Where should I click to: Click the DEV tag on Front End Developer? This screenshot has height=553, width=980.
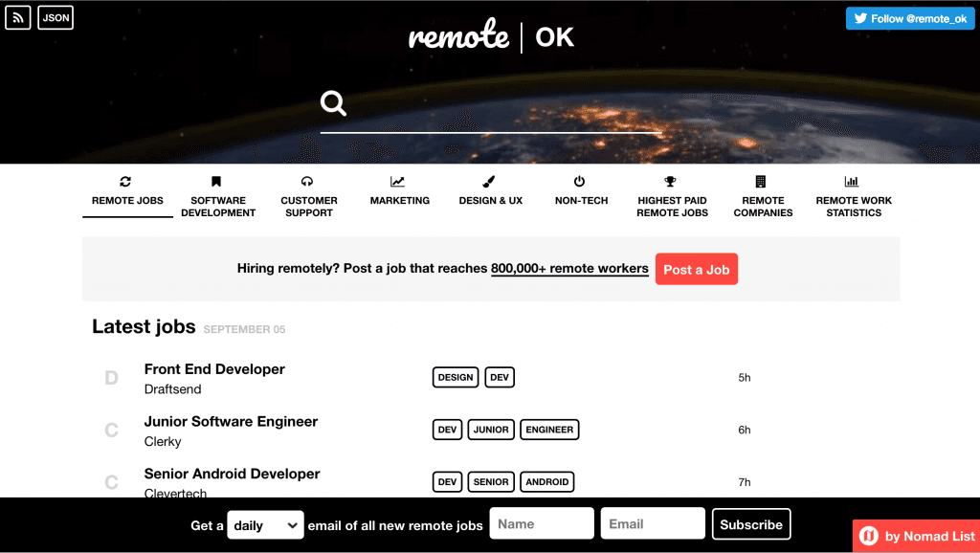tap(500, 377)
